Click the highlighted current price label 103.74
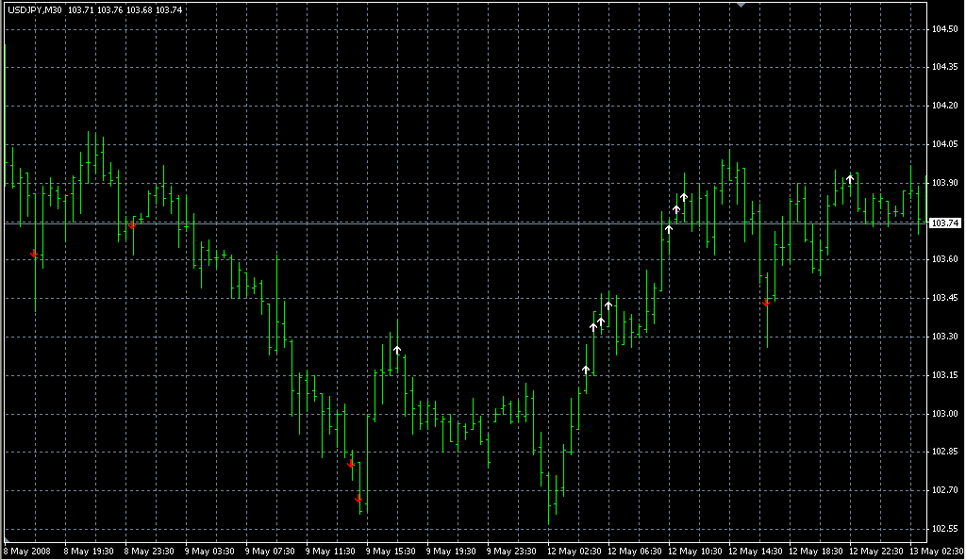 pyautogui.click(x=944, y=222)
